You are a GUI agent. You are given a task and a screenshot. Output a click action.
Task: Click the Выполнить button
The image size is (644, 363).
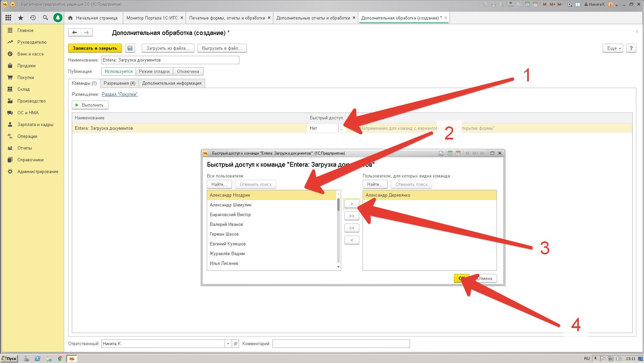click(90, 105)
